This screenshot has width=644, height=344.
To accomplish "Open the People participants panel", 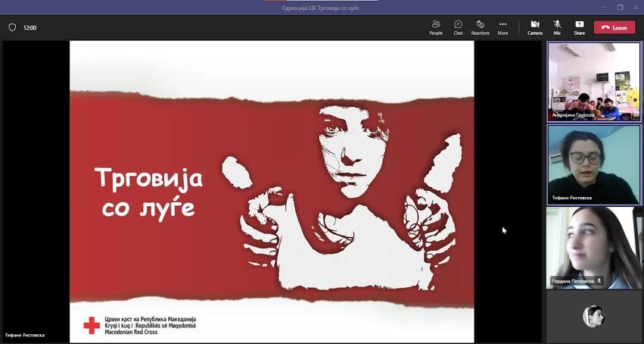I will (x=436, y=27).
